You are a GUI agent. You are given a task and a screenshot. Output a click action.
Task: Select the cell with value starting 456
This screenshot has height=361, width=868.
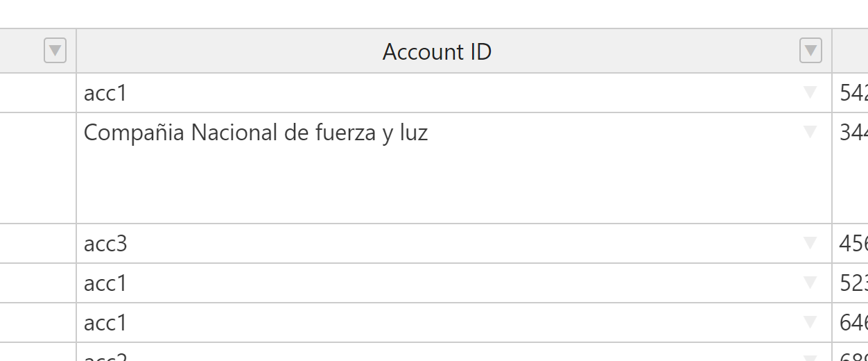(850, 244)
